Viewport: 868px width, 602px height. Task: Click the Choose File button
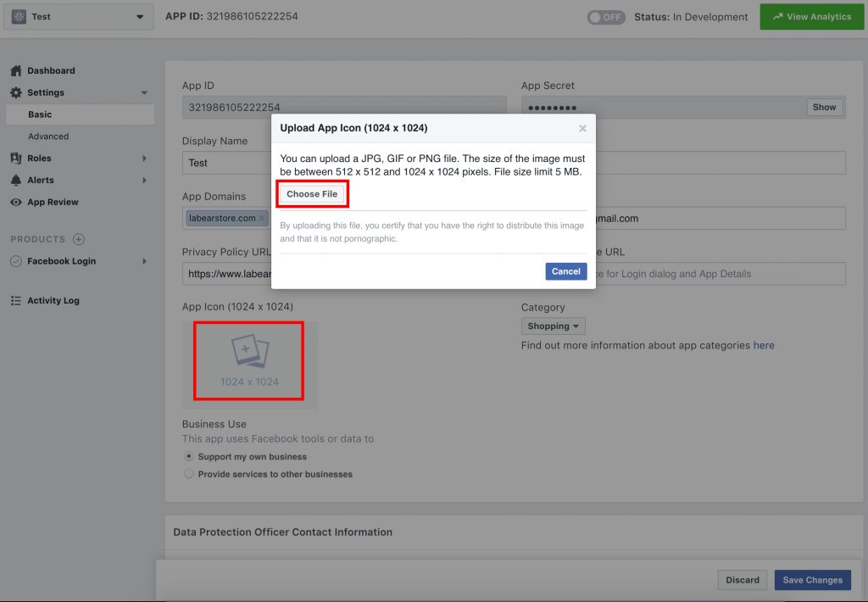(312, 194)
